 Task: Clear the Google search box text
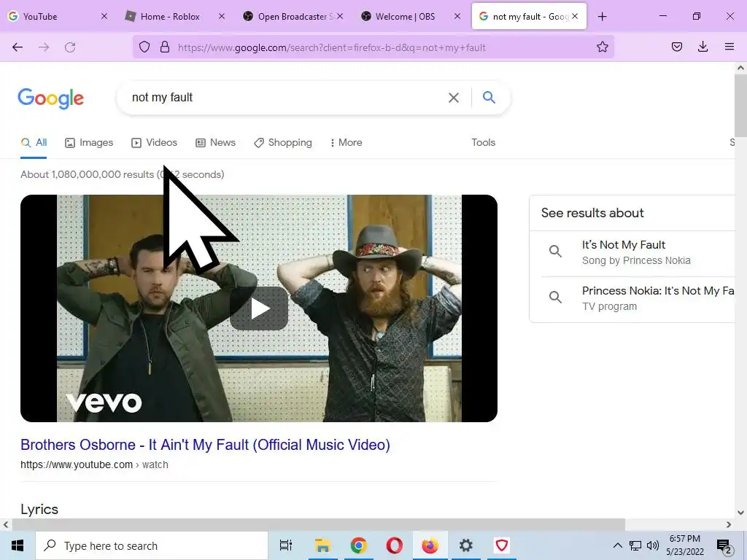click(x=454, y=98)
